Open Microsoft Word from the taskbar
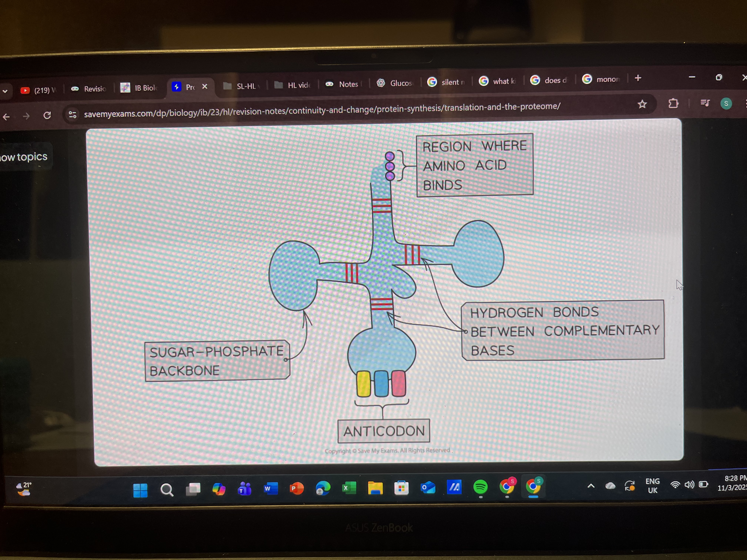The image size is (747, 560). click(270, 489)
